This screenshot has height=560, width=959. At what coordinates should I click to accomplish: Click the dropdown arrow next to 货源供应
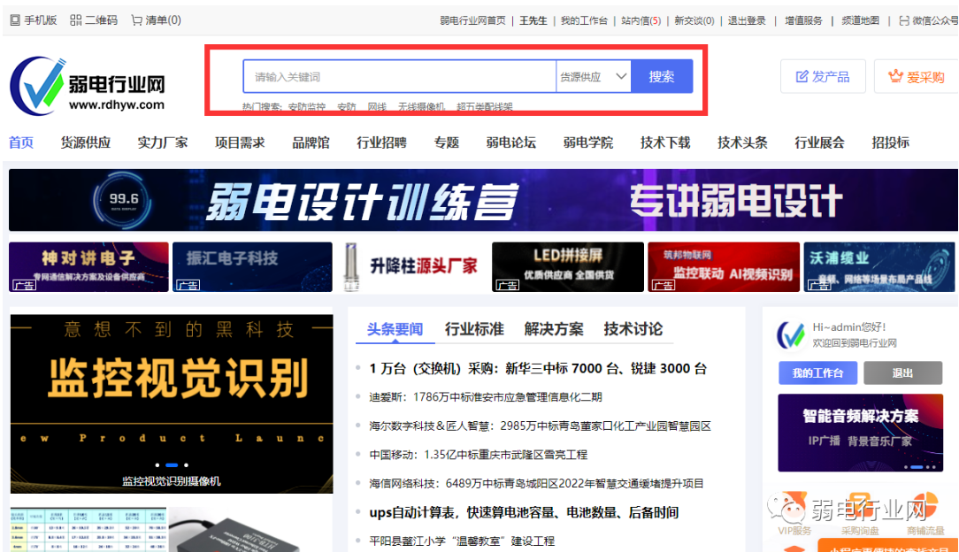click(621, 77)
